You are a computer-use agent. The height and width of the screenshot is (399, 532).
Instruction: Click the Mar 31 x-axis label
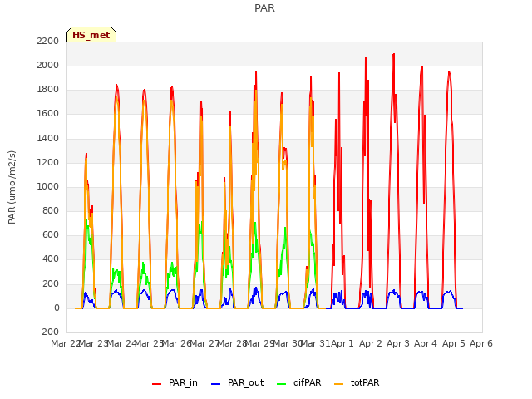click(x=315, y=343)
